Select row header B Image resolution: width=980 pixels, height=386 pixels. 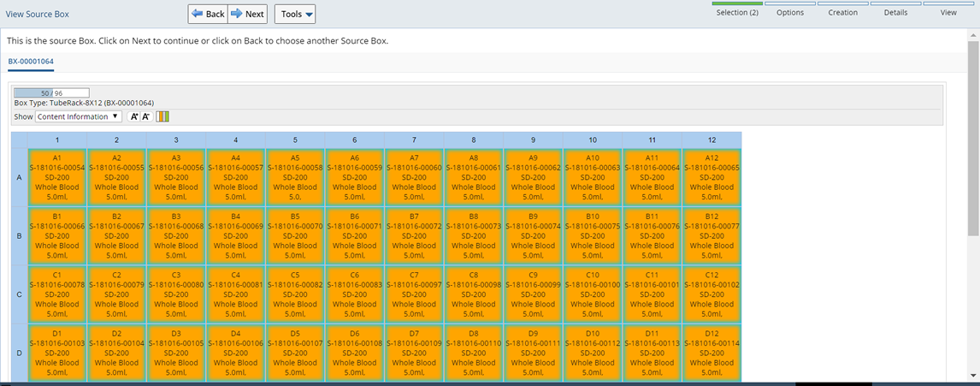point(20,236)
